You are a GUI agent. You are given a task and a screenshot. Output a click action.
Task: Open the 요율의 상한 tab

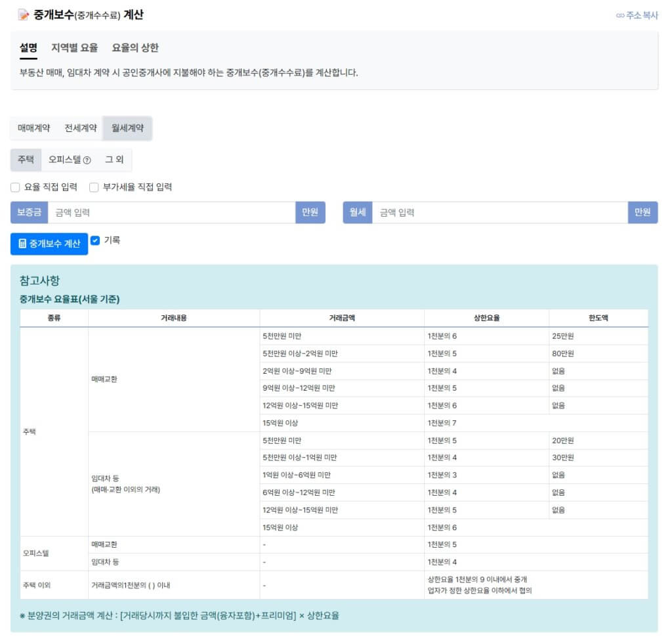pyautogui.click(x=135, y=48)
